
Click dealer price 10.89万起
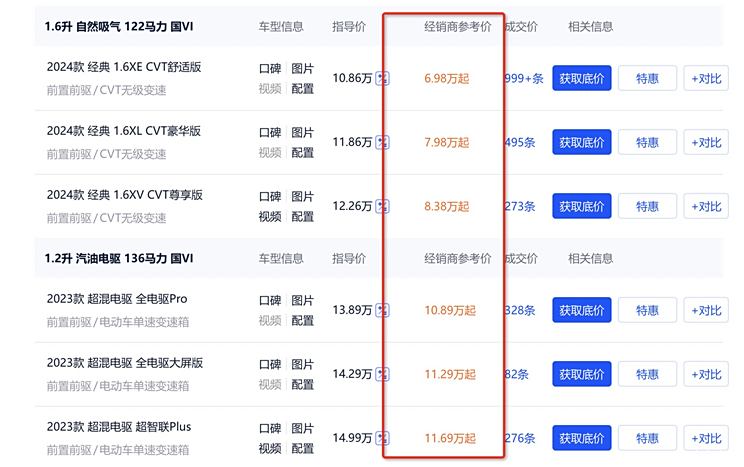click(450, 310)
